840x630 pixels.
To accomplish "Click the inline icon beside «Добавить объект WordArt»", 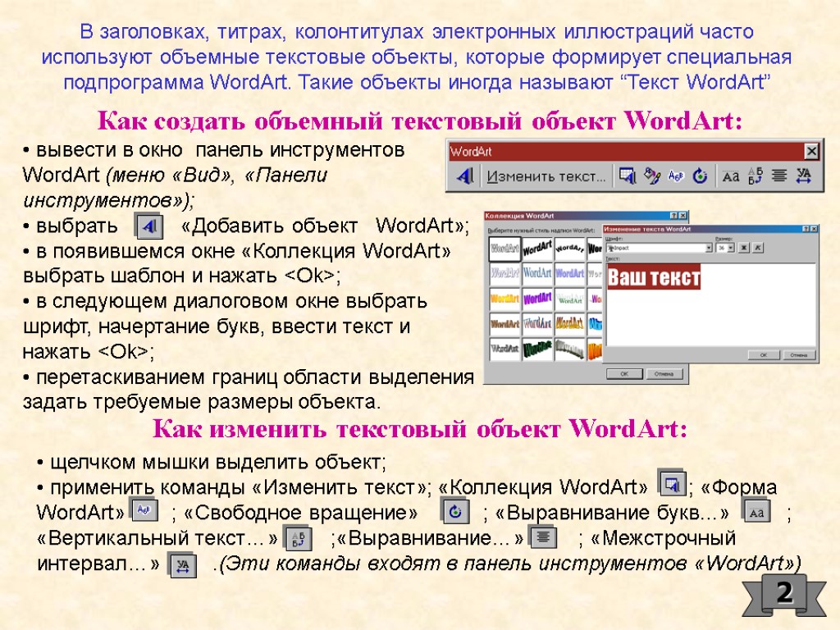I will (x=148, y=226).
